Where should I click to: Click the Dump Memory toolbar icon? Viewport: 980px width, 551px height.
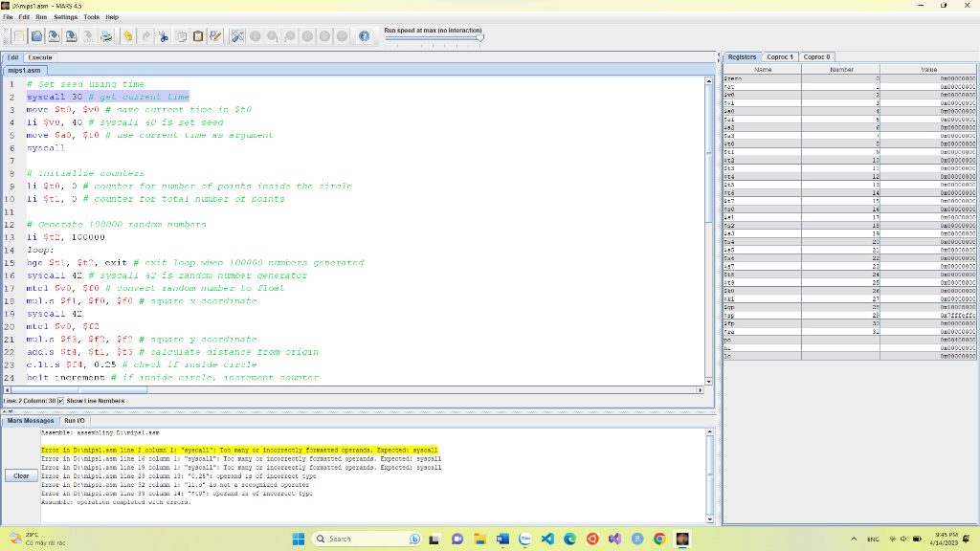[x=89, y=36]
